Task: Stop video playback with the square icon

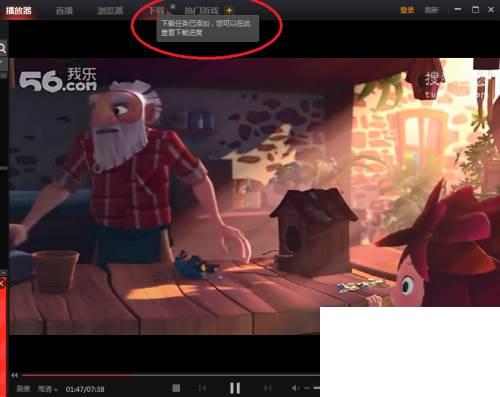Action: [x=176, y=388]
